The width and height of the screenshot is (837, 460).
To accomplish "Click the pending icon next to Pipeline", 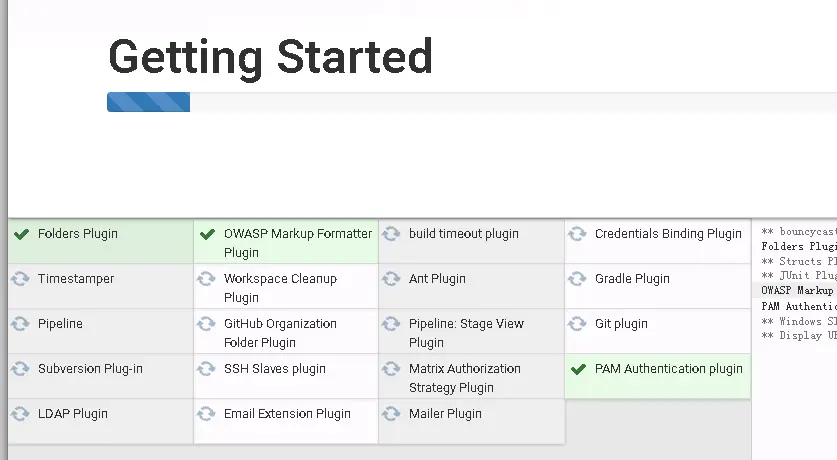I will coord(21,324).
